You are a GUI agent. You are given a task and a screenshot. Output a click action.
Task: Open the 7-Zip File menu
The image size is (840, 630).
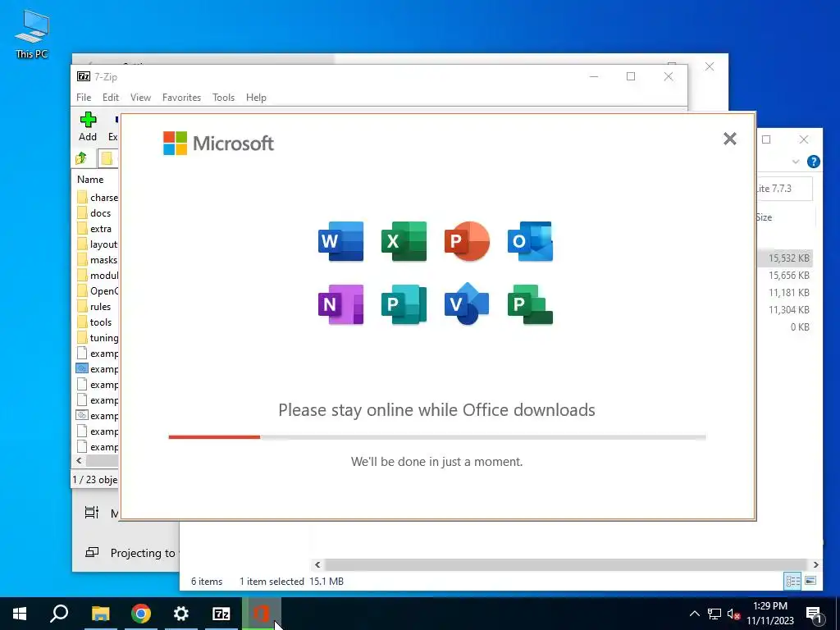point(84,98)
